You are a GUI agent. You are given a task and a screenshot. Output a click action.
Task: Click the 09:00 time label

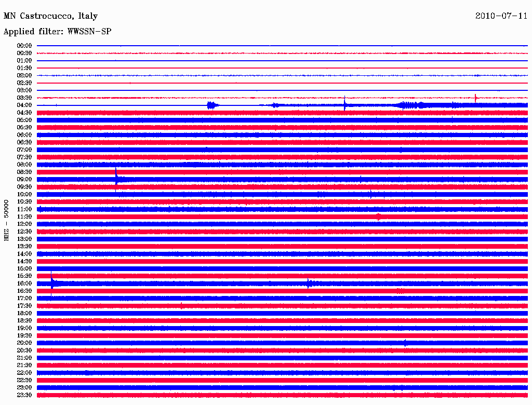pyautogui.click(x=24, y=180)
